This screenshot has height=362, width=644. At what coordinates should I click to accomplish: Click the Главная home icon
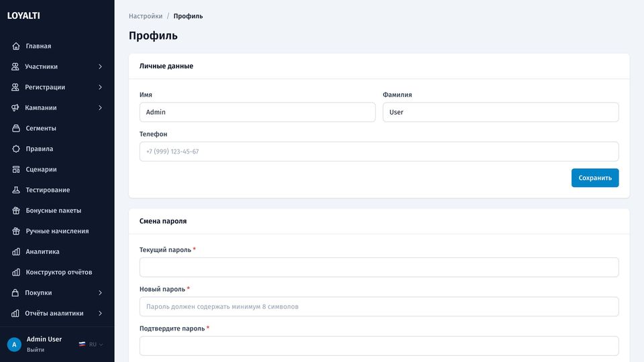(16, 46)
